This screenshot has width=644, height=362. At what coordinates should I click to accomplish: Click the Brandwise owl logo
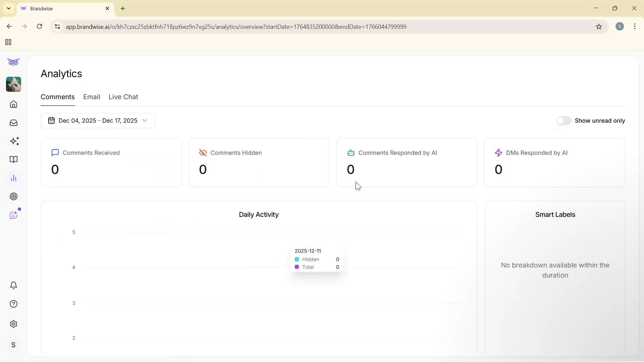(x=13, y=62)
